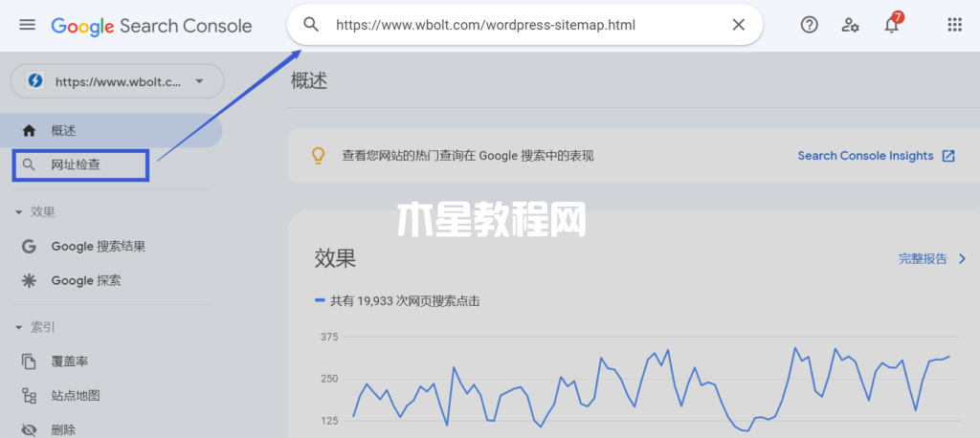The height and width of the screenshot is (438, 980).
Task: Click the sitemap tree icon beside 站点地图
Action: click(28, 396)
